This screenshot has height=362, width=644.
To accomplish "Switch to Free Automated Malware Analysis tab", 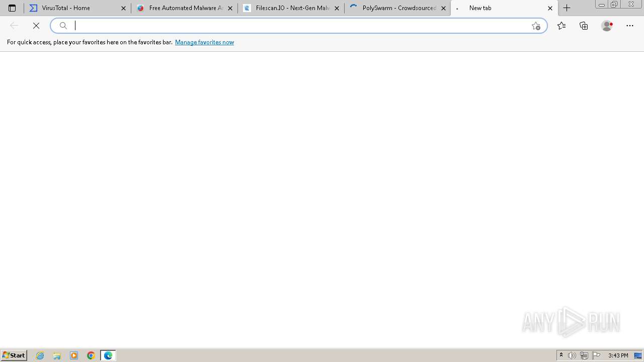I will [184, 8].
